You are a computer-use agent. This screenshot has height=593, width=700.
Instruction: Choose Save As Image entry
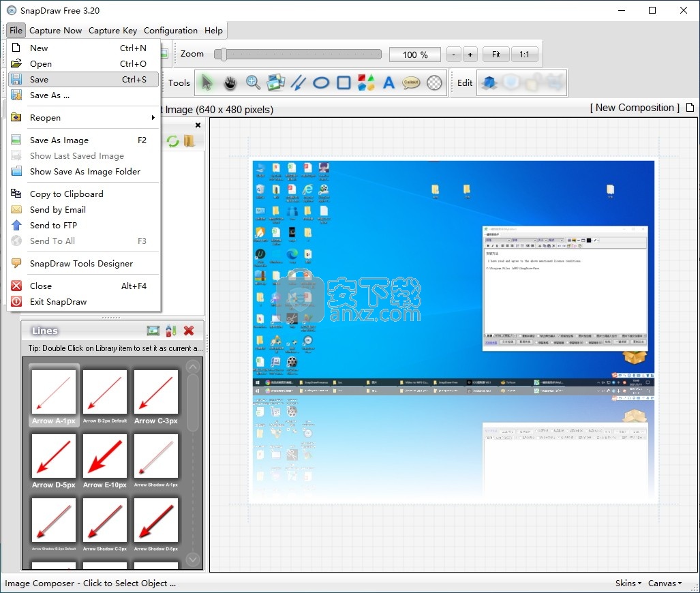(83, 140)
